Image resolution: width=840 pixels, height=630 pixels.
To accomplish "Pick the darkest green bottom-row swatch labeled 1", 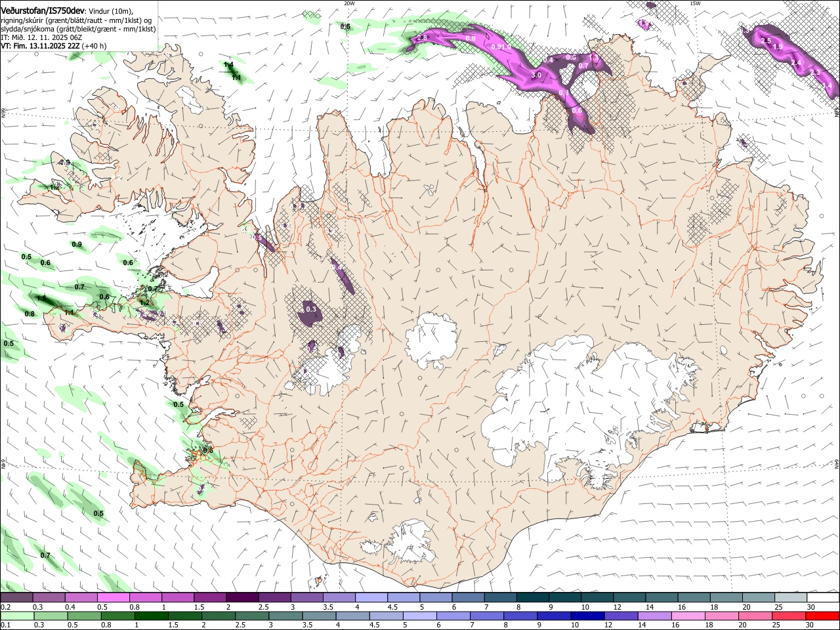I will click(151, 616).
